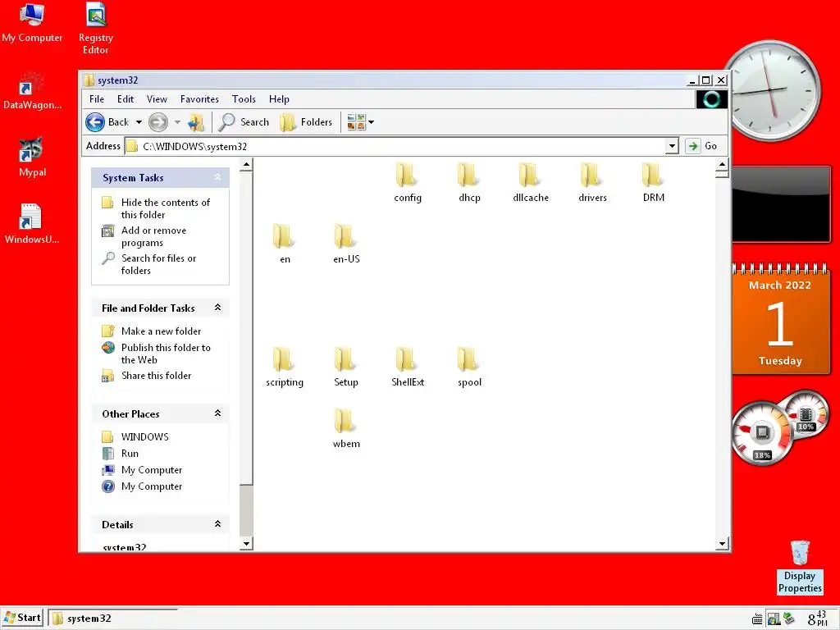The height and width of the screenshot is (630, 840).
Task: Click the Start button
Action: pos(23,618)
